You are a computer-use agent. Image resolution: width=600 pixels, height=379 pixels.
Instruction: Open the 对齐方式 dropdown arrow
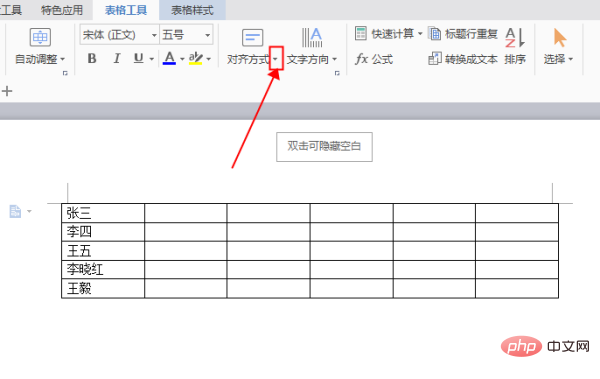(x=276, y=59)
